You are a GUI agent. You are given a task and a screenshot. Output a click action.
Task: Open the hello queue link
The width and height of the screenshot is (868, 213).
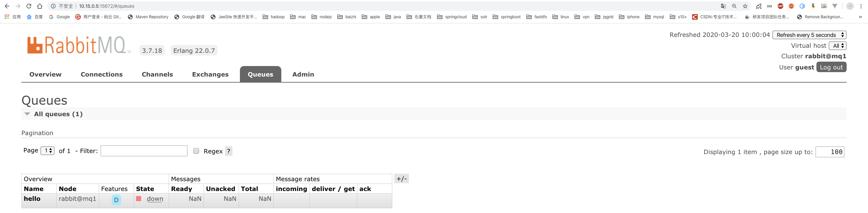(32, 199)
